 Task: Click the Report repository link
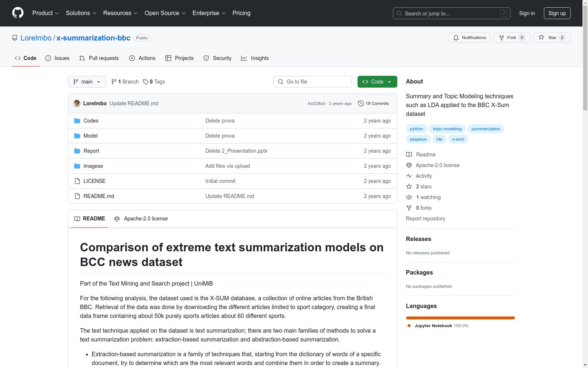426,219
